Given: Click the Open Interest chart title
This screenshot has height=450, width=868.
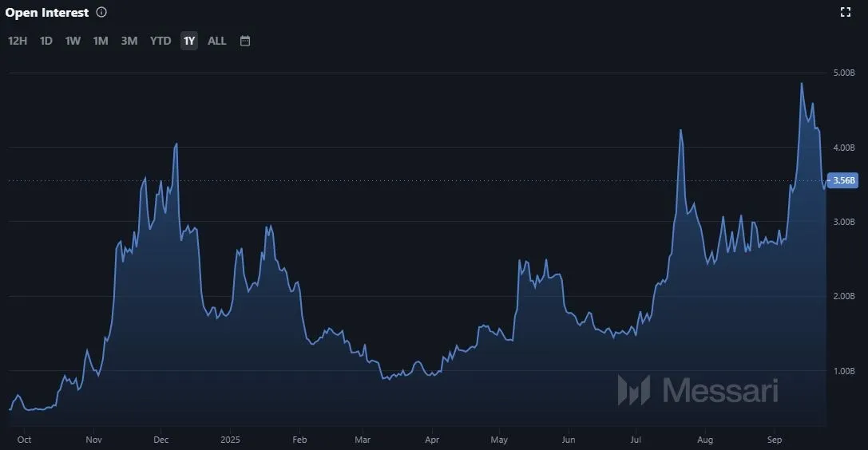Looking at the screenshot, I should point(47,13).
